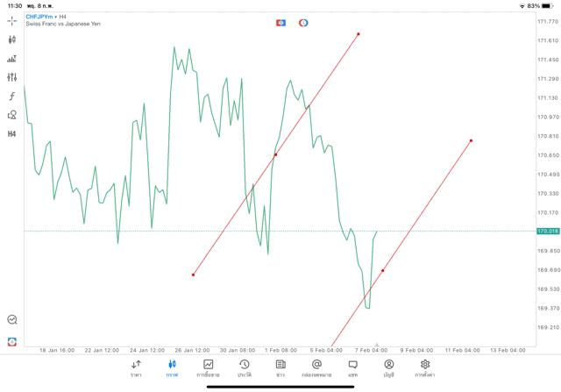Open Quotes (ราคา) tab
Viewport: 561px width, 392px height.
(x=136, y=367)
